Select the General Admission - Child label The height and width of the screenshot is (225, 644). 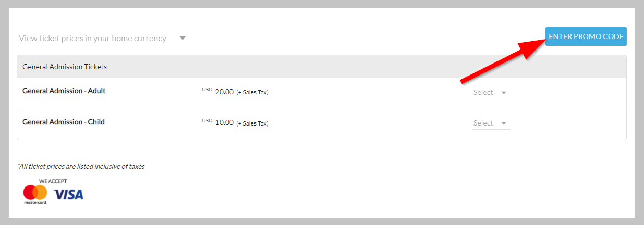64,122
